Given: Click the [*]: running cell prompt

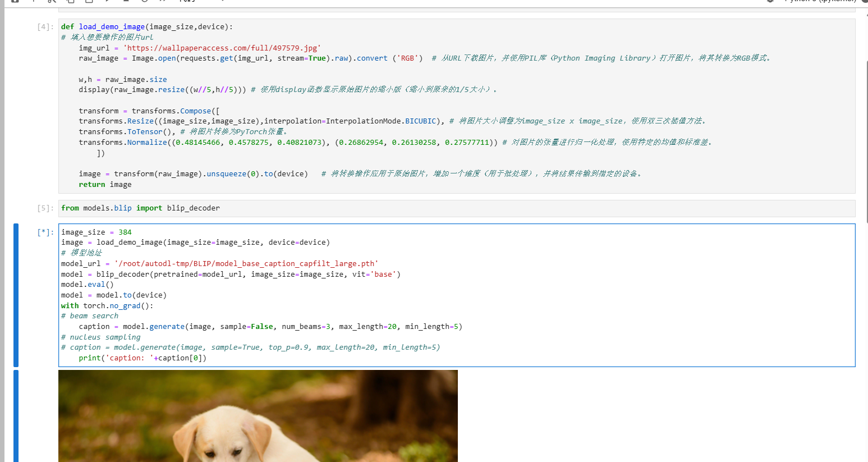Looking at the screenshot, I should (x=45, y=232).
